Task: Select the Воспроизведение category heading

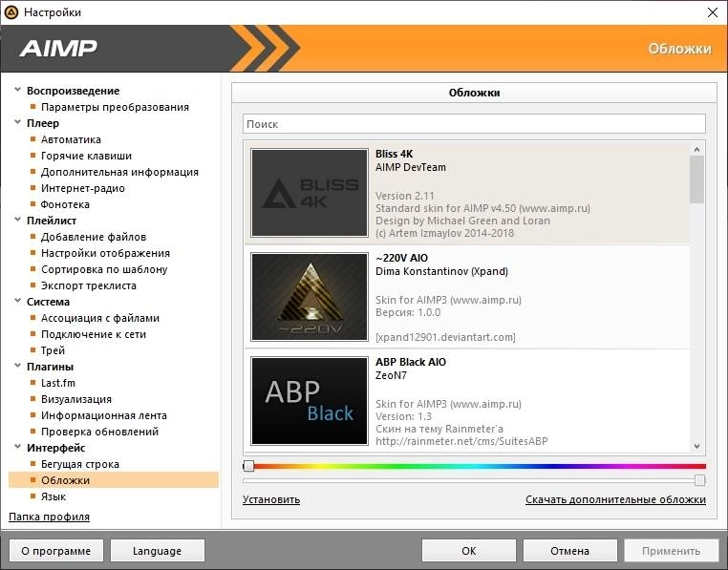Action: pos(73,91)
